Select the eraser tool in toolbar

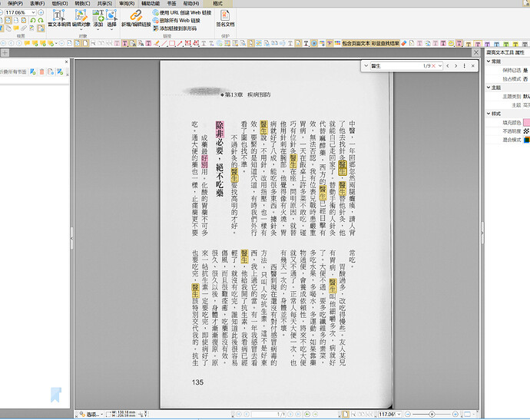coord(404,43)
